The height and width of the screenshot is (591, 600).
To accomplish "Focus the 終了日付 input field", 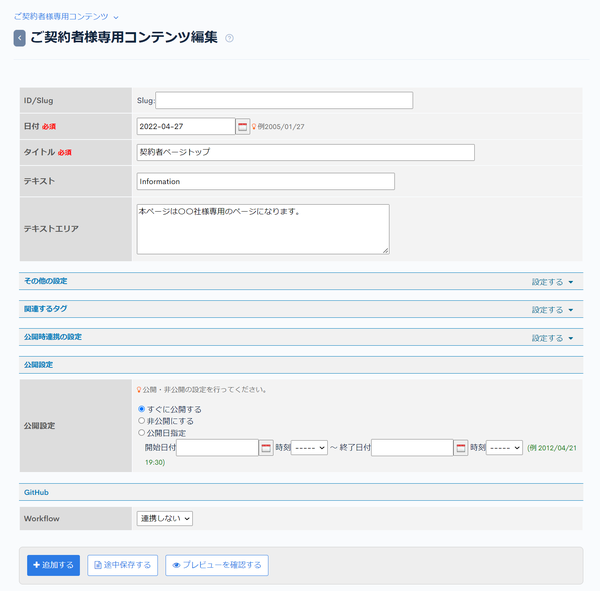I will coord(412,448).
